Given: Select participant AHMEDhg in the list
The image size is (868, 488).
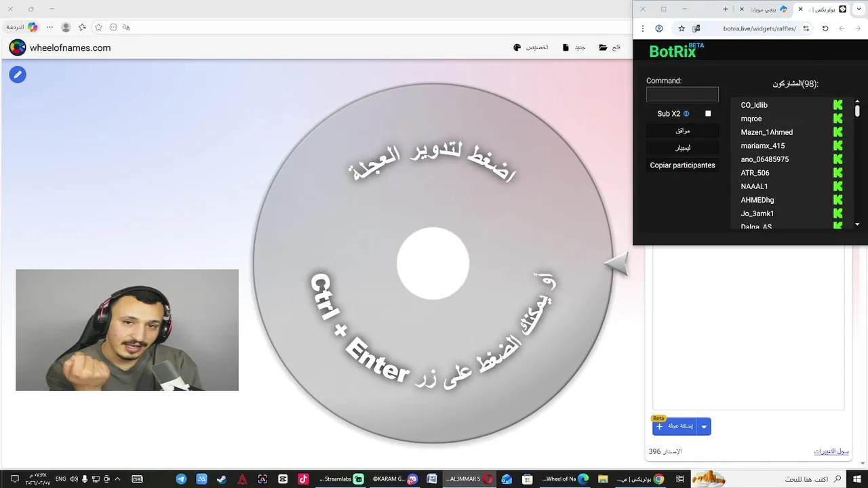Looking at the screenshot, I should point(757,200).
